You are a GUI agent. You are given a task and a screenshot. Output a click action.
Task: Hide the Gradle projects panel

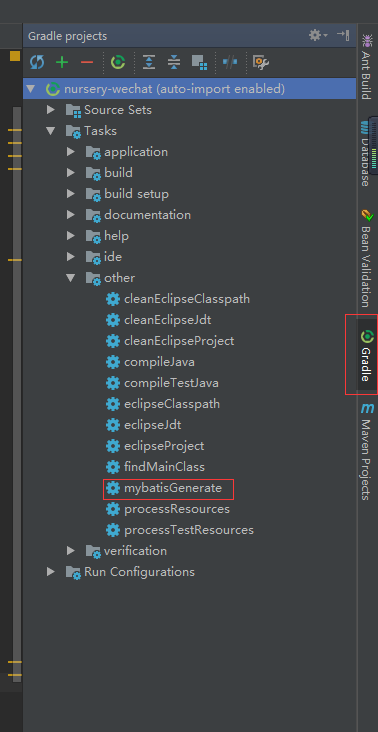click(x=343, y=35)
